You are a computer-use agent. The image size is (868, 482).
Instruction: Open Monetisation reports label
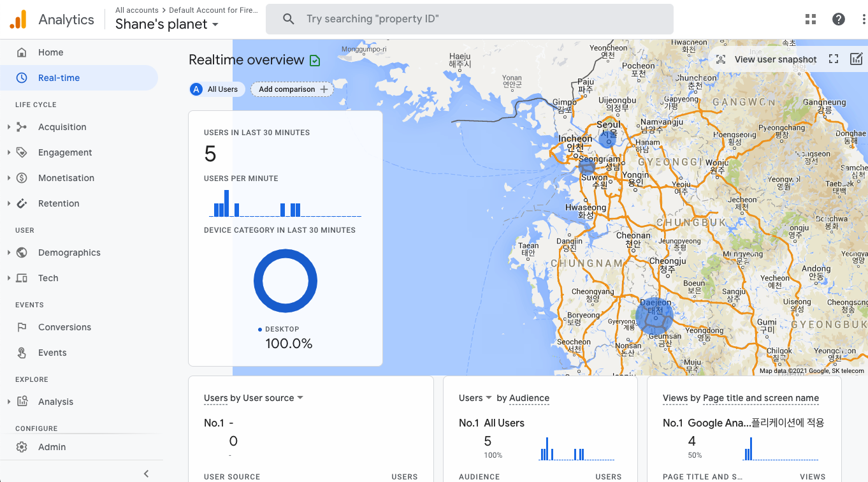[66, 178]
